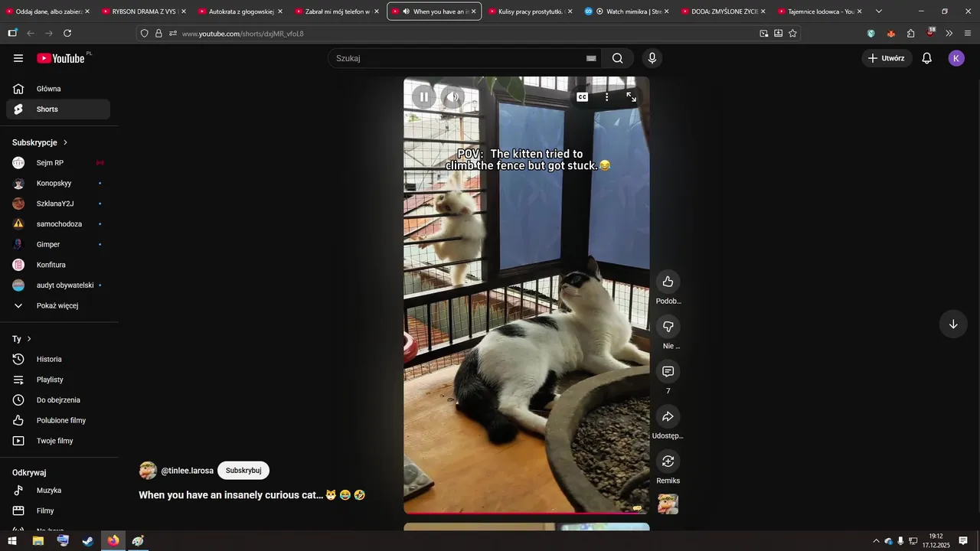Expand the Subskrypcje section
Viewport: 980px width, 551px height.
(41, 142)
